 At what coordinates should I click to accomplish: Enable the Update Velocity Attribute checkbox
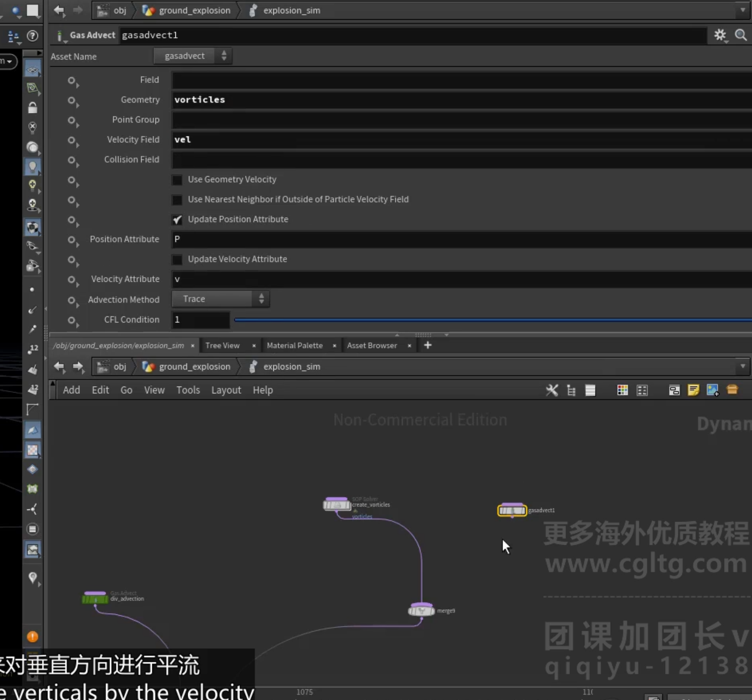pyautogui.click(x=177, y=260)
